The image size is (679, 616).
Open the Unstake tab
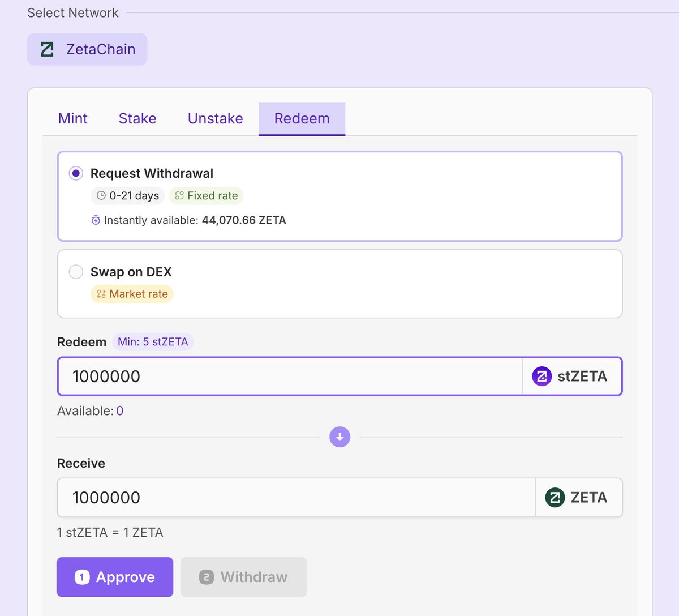coord(215,118)
